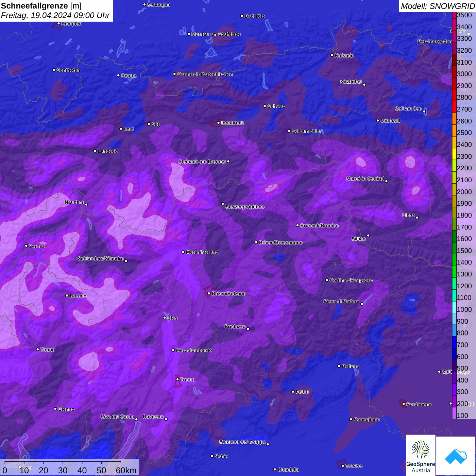Viewport: 476px width, 476px height.
Task: Click the Belluno label
Action: pyautogui.click(x=351, y=366)
